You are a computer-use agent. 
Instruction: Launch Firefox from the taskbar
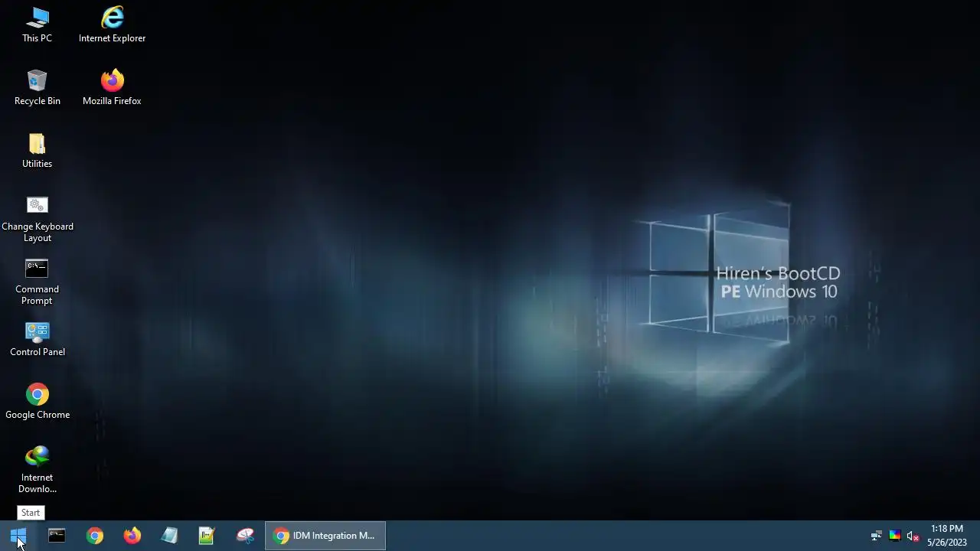[x=132, y=536]
